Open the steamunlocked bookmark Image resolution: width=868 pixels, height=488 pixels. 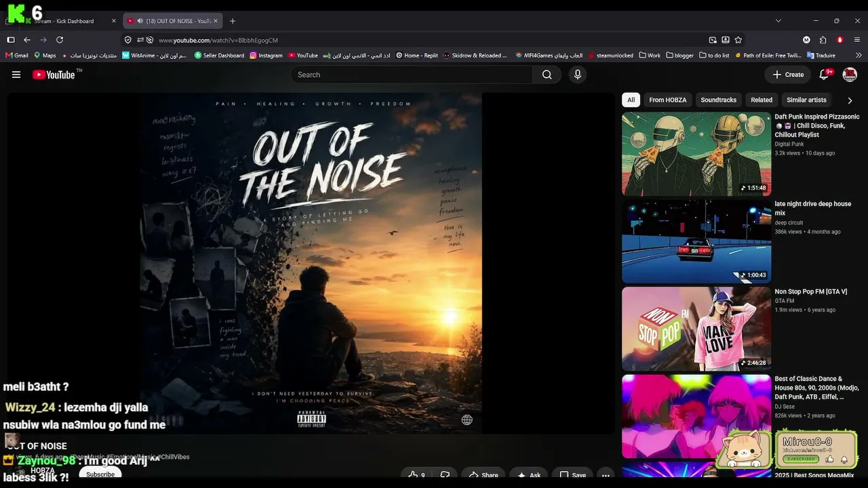click(x=611, y=56)
